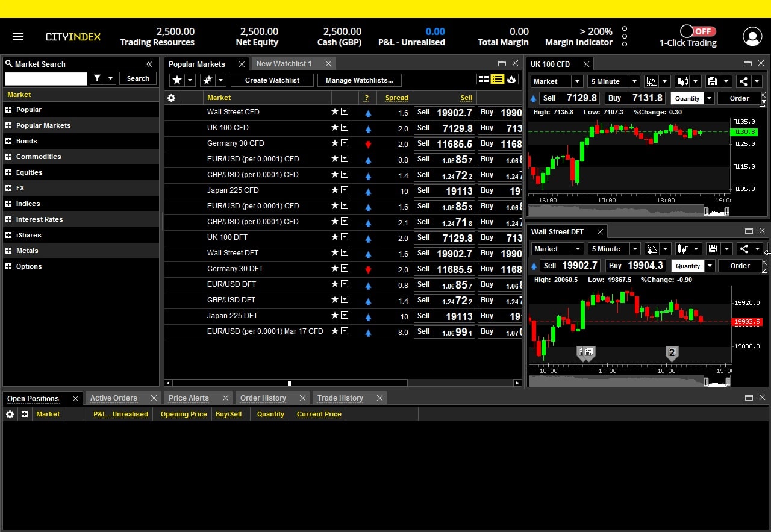Screen dimensions: 771x532
Task: Switch watchlist to tile grid view
Action: (483, 80)
